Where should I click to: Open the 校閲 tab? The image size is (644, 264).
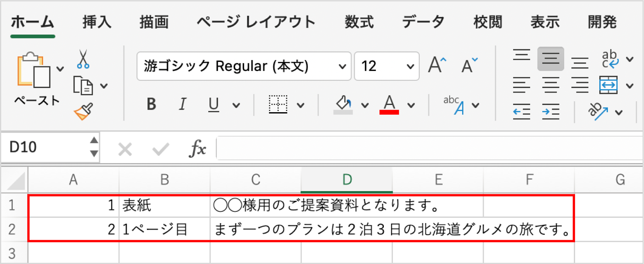click(x=488, y=22)
